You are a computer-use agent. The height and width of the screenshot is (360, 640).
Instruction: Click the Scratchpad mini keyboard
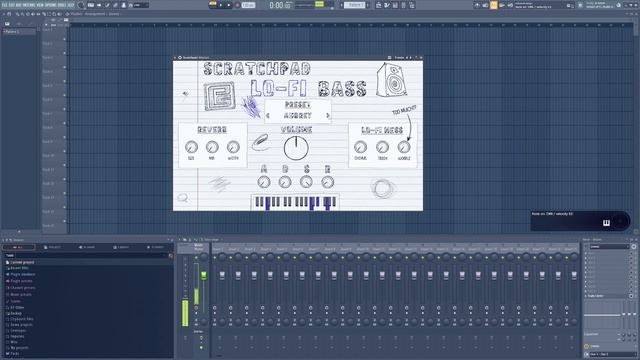click(x=295, y=202)
